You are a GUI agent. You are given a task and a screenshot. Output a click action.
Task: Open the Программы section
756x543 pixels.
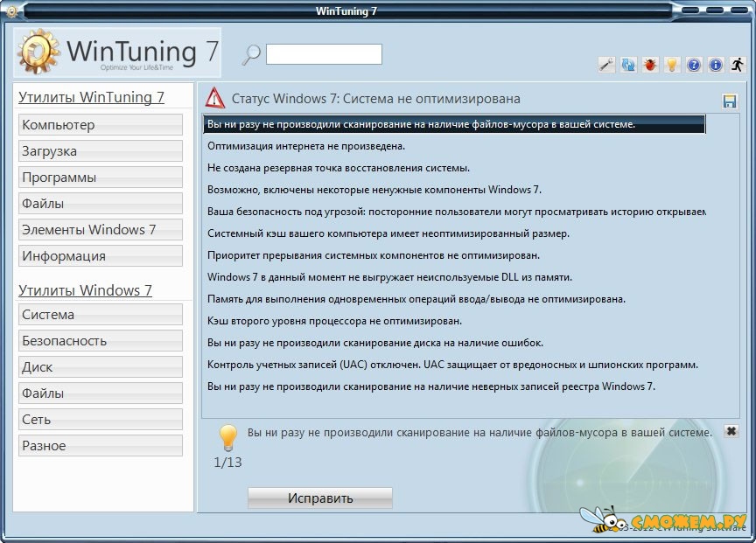[x=101, y=178]
